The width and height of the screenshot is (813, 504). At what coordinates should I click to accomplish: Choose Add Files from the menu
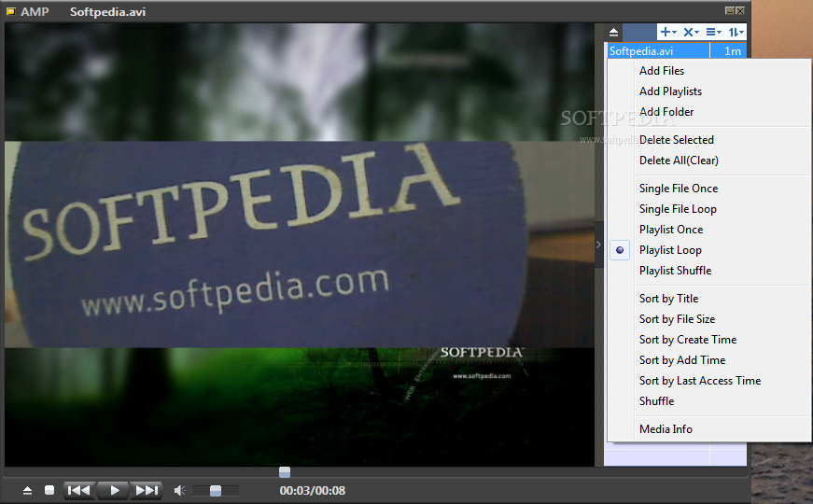(x=662, y=71)
